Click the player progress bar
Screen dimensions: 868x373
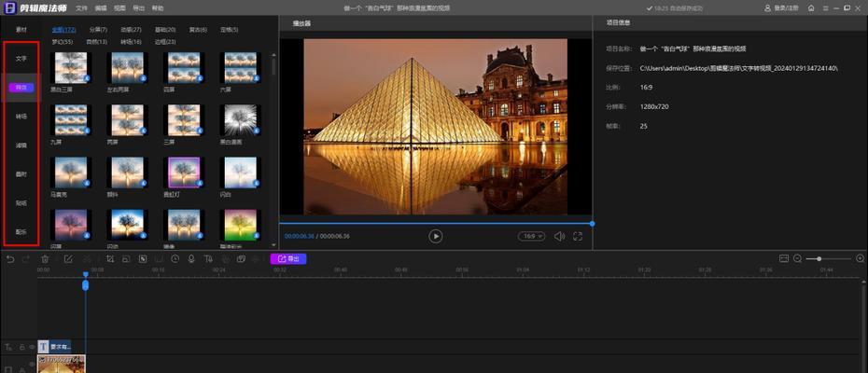point(436,224)
